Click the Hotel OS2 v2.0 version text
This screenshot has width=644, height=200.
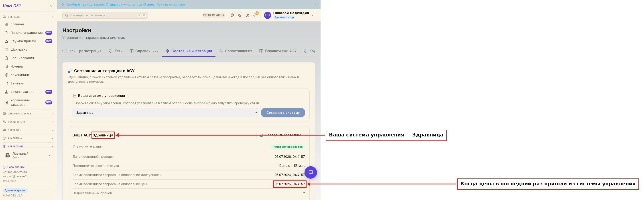pyautogui.click(x=12, y=196)
